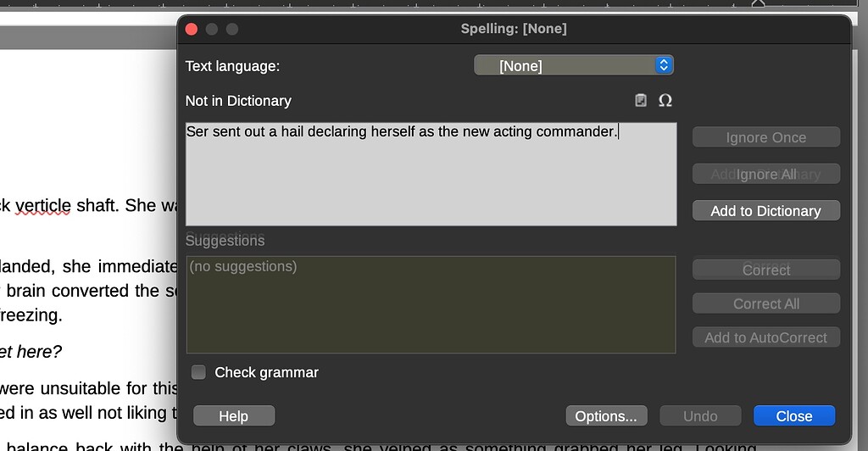Click the red window close dot

point(192,30)
